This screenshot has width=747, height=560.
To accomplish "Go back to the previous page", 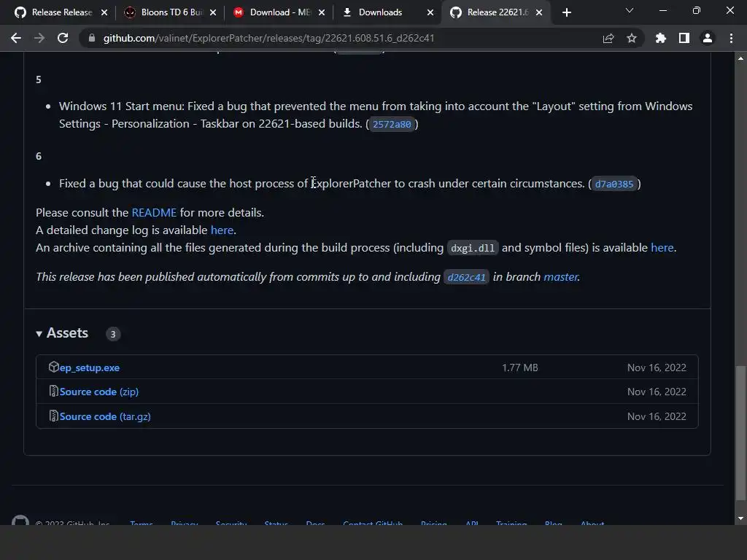I will 16,38.
